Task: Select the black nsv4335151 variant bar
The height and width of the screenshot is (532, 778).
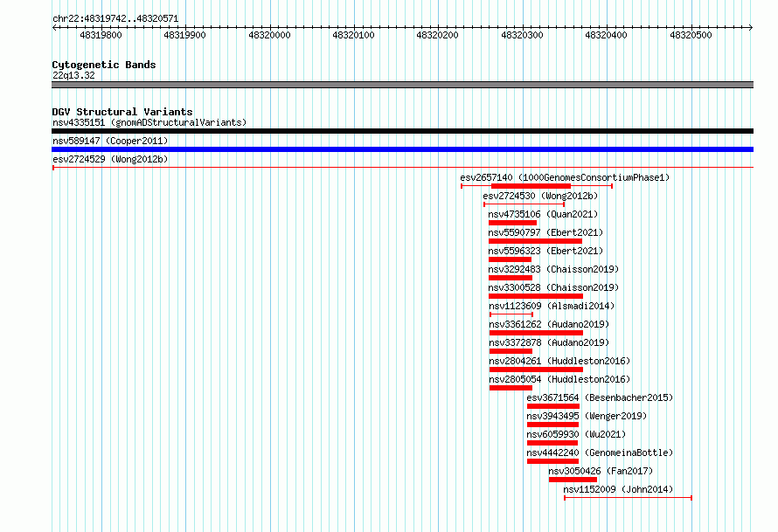Action: pos(402,131)
